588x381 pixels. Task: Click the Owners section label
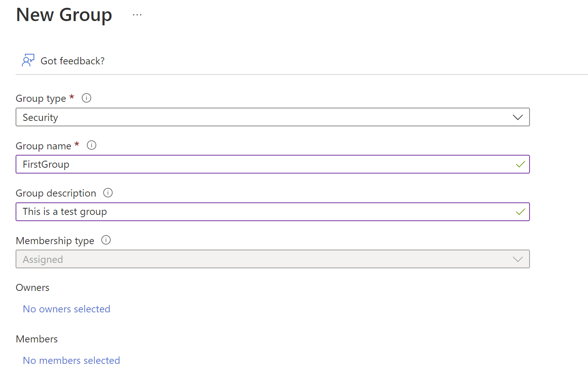[x=33, y=288]
